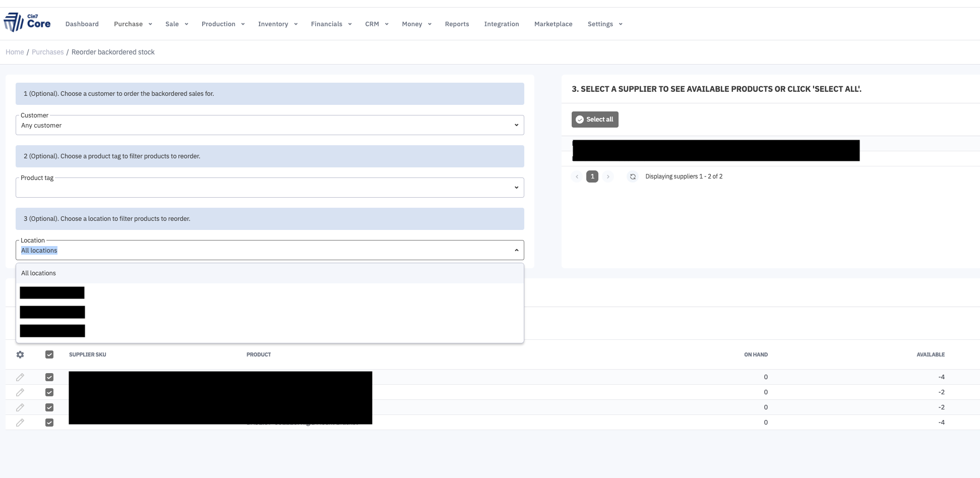Click the Cin7 Core logo

pos(27,23)
